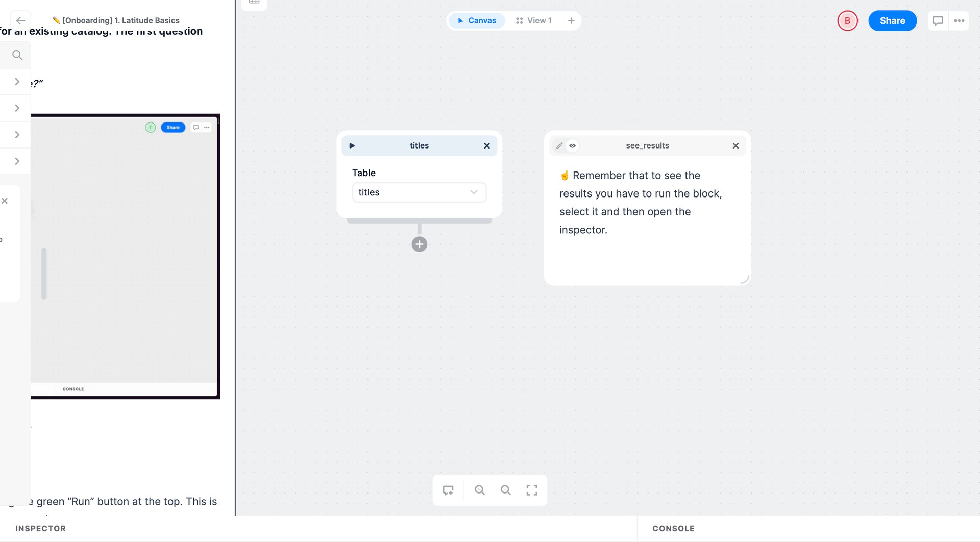Go back using the back arrow

[x=20, y=20]
